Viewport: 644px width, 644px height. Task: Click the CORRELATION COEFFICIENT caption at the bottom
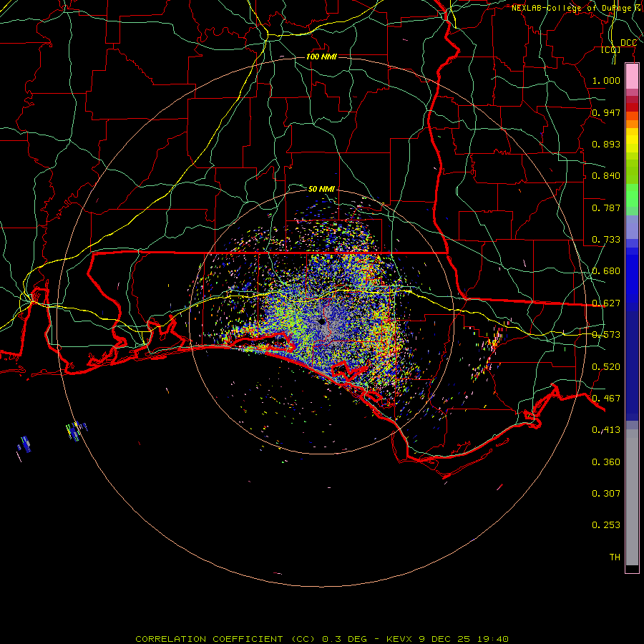(322, 639)
